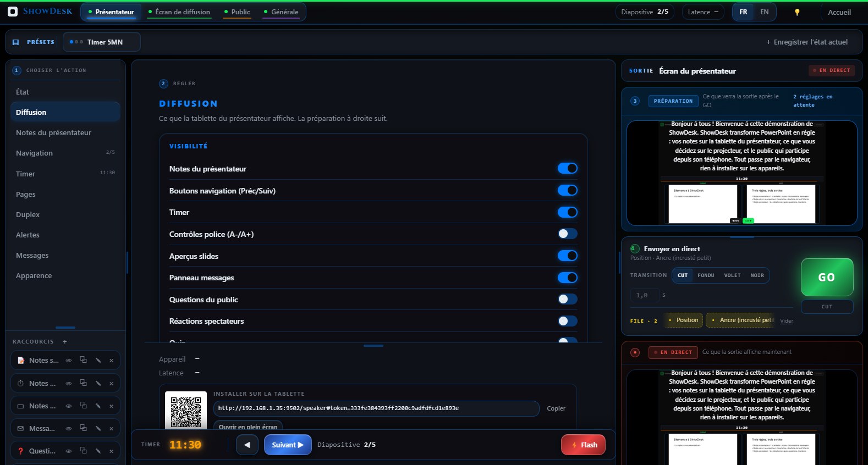Collapse the Latence control in top bar
The image size is (868, 465).
pos(703,12)
